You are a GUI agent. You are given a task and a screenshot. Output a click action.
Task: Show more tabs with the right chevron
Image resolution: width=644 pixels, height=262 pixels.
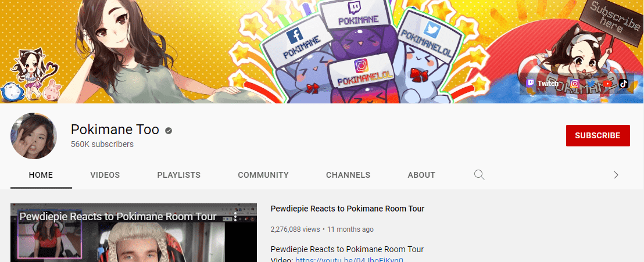coord(616,175)
